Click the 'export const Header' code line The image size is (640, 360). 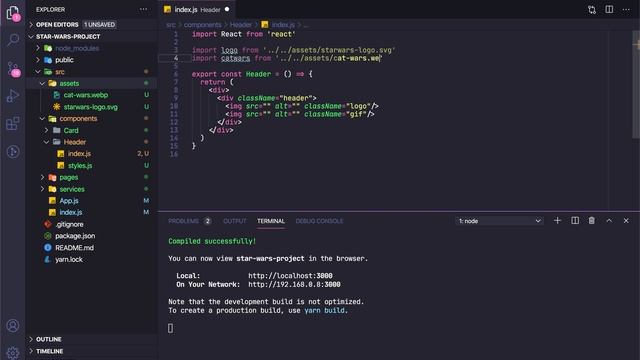pyautogui.click(x=252, y=74)
